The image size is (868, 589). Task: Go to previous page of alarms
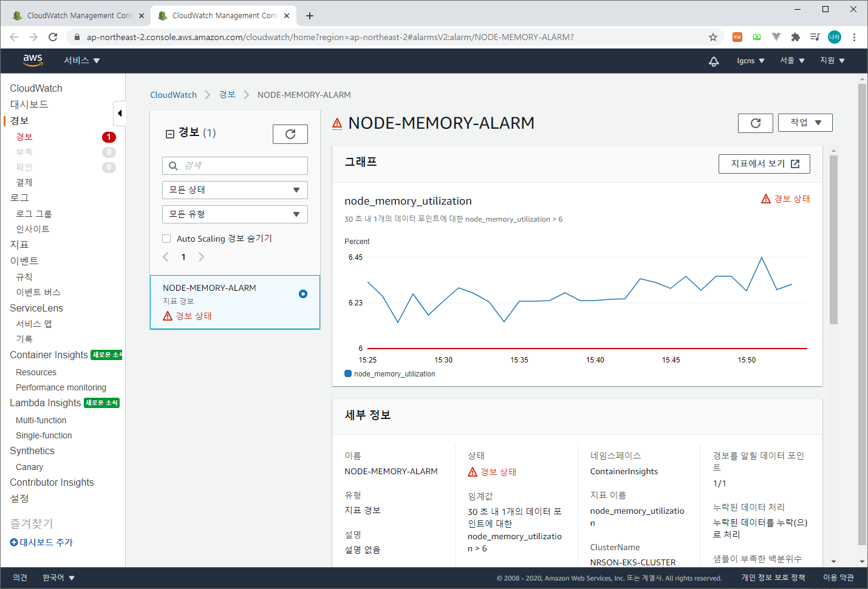click(x=165, y=257)
